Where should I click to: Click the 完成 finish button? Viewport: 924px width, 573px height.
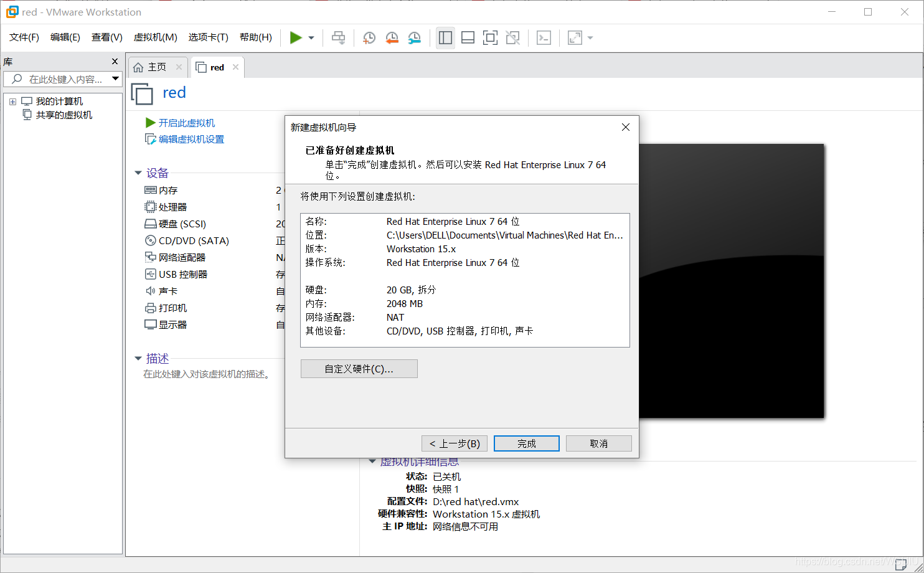[x=527, y=443]
